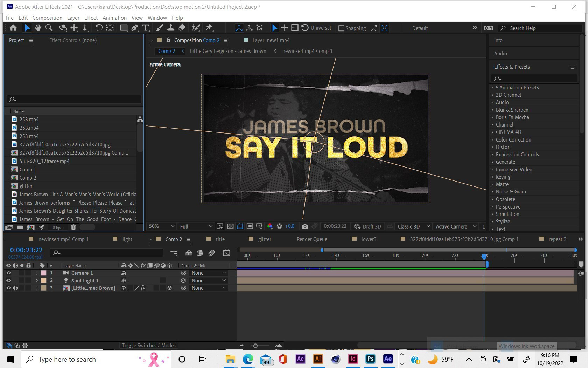Hide the Spot Light 1 layer
Image resolution: width=588 pixels, height=368 pixels.
tap(9, 280)
